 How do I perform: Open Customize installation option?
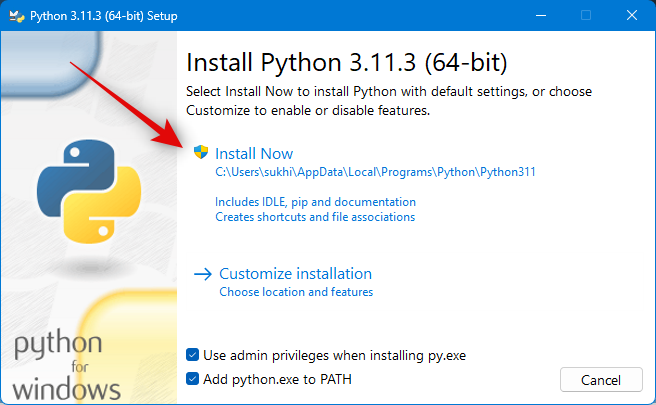tap(295, 274)
